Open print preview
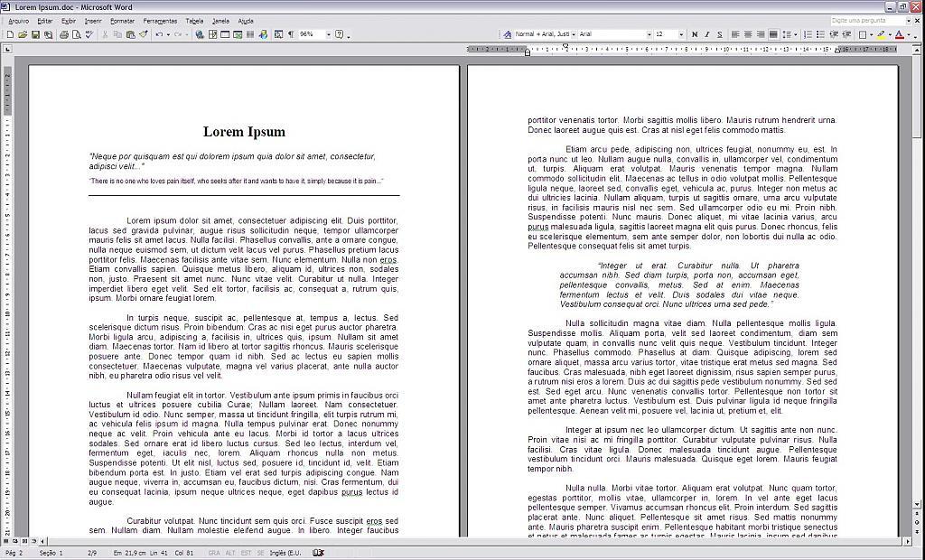 76,35
